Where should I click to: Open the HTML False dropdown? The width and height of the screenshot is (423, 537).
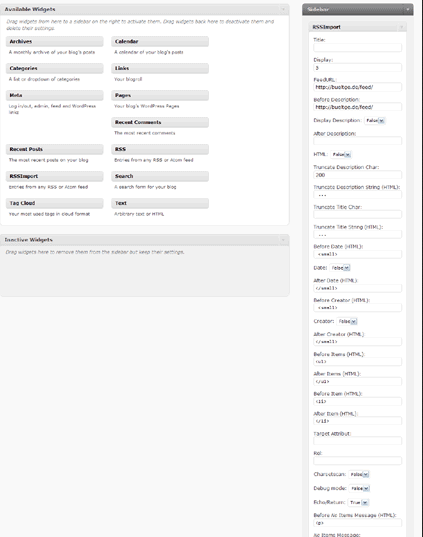coord(341,154)
